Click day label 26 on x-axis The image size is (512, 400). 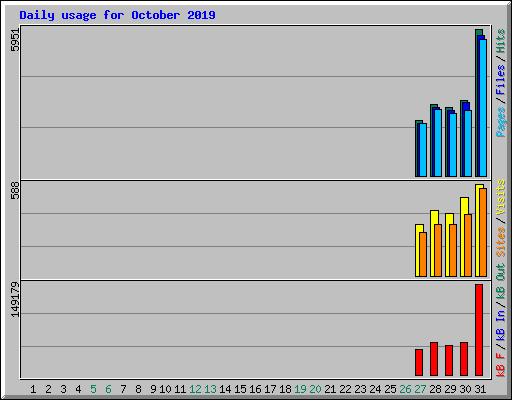point(405,389)
